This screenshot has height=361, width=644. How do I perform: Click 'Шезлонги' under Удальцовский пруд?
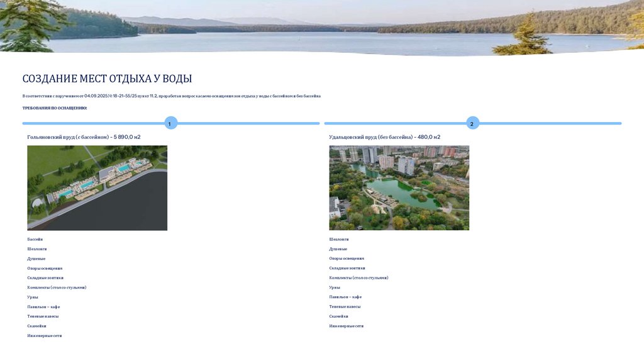point(339,240)
